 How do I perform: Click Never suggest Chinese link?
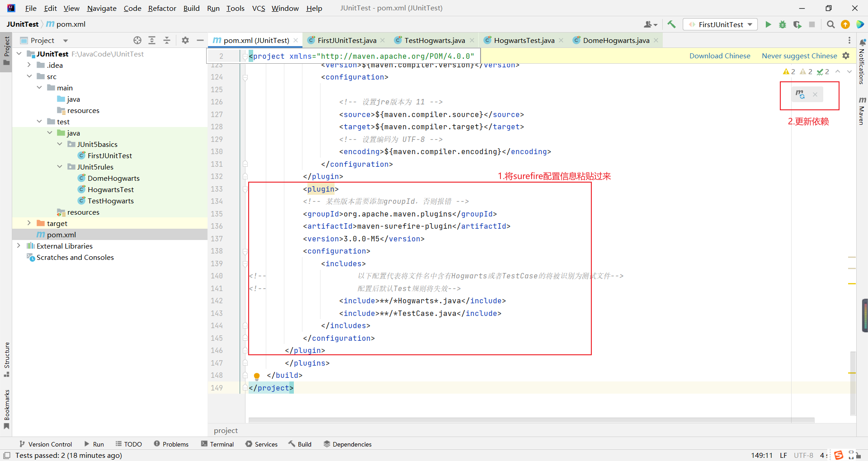(799, 56)
